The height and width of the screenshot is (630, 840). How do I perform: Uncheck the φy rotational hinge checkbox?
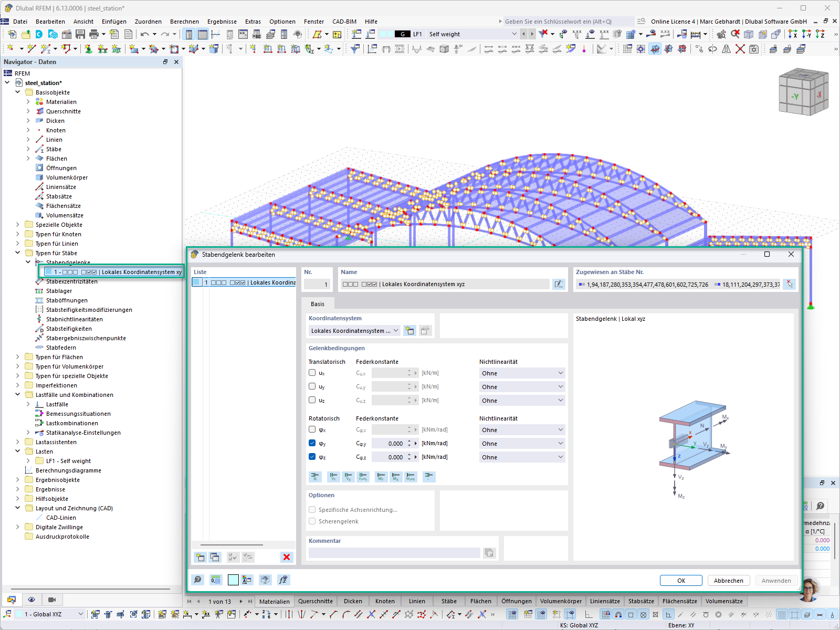(312, 443)
